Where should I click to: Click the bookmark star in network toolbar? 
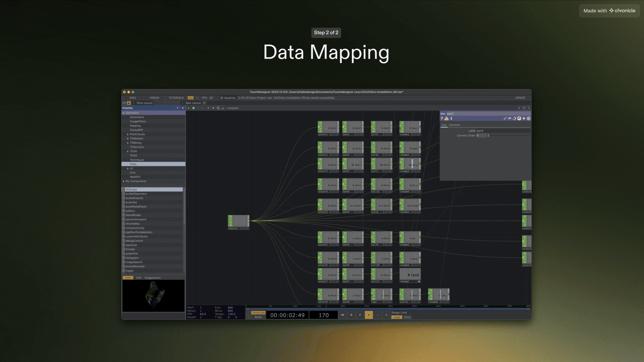pyautogui.click(x=213, y=108)
